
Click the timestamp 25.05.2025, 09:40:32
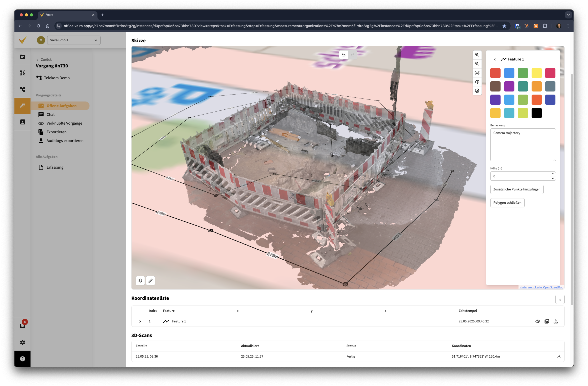point(473,321)
